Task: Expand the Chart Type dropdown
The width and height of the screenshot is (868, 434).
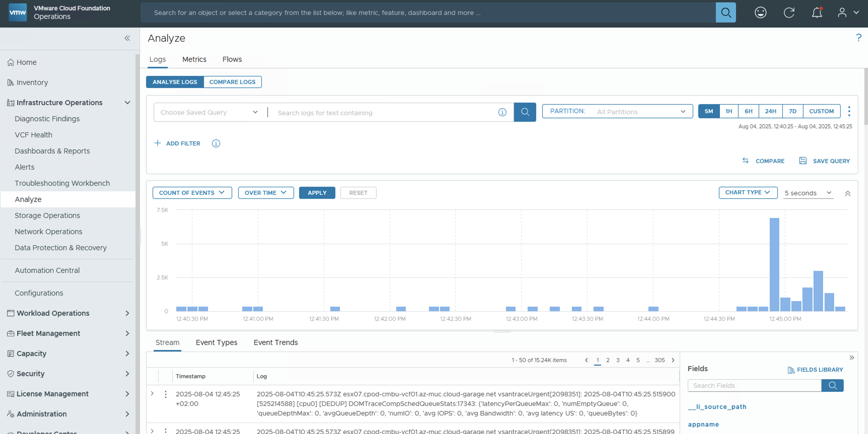Action: (x=748, y=193)
